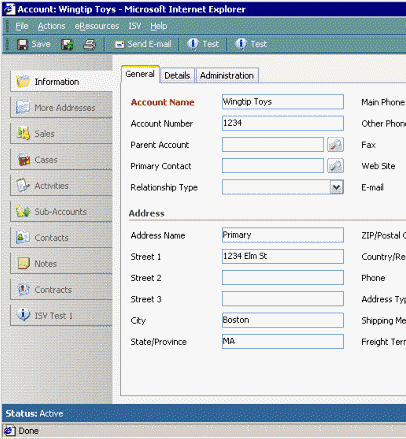Click the Street 1 field
Image resolution: width=406 pixels, height=439 pixels.
[x=283, y=257]
